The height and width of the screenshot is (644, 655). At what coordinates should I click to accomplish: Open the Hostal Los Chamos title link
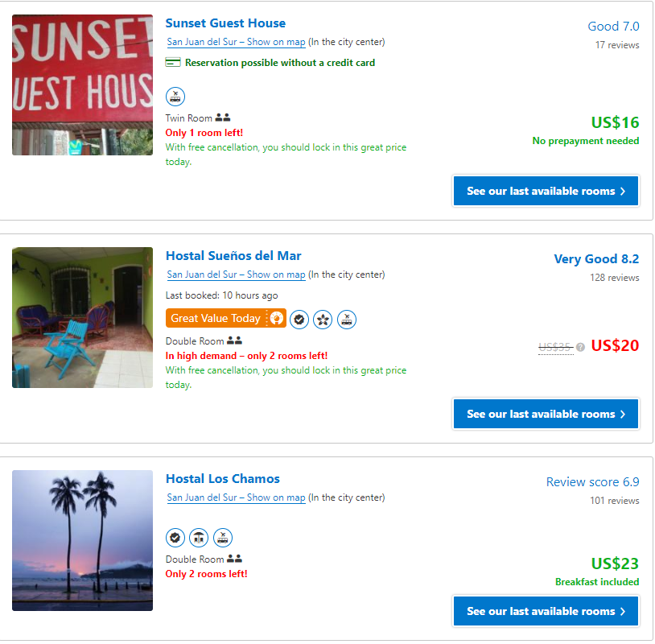pos(223,479)
